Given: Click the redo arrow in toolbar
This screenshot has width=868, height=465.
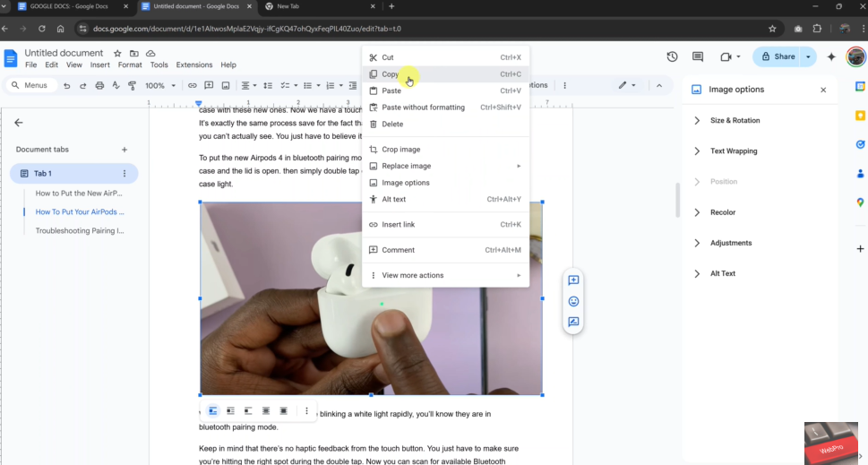Looking at the screenshot, I should 83,86.
